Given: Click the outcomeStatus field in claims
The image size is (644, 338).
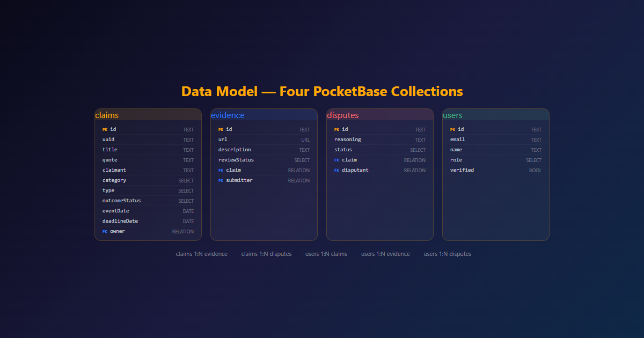Looking at the screenshot, I should pyautogui.click(x=148, y=201).
